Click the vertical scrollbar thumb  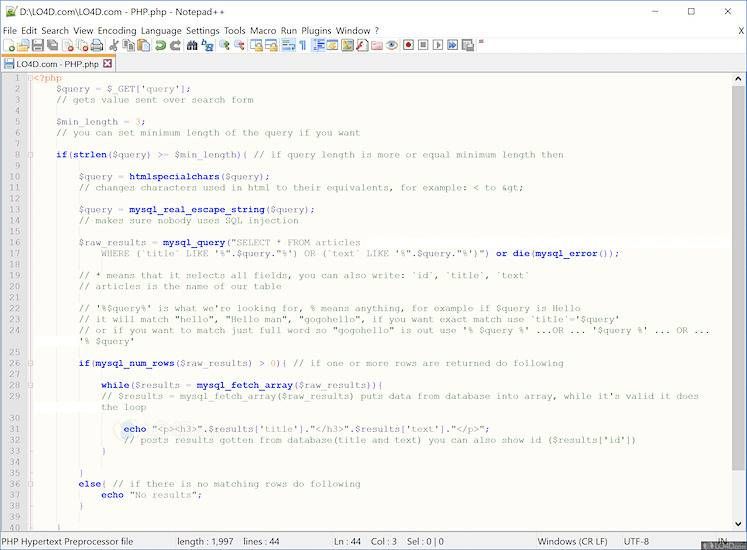point(738,277)
